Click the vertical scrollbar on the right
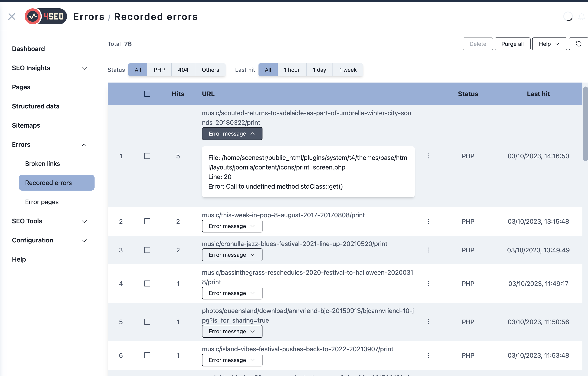This screenshot has width=588, height=376. coord(585,124)
